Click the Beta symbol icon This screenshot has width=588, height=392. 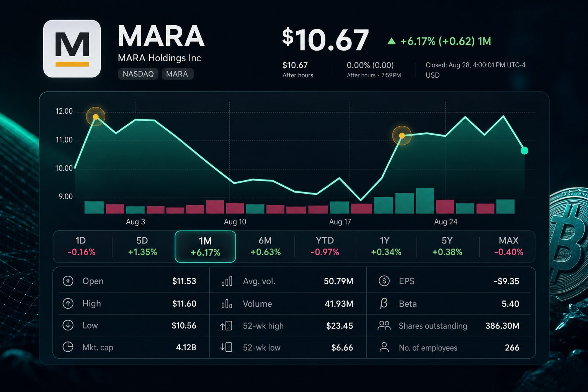384,304
